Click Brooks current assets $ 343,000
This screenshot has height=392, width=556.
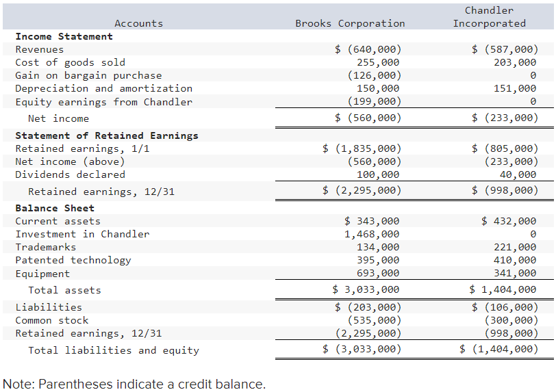click(x=372, y=221)
